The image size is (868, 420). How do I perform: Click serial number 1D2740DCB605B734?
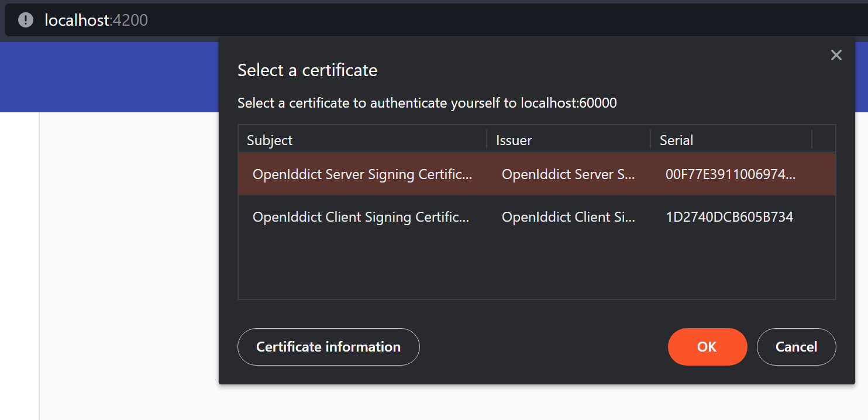tap(729, 216)
